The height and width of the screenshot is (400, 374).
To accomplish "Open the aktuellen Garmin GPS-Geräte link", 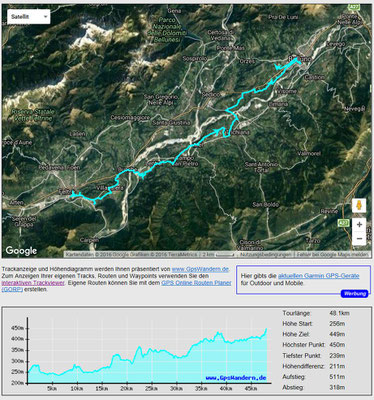I will 318,276.
